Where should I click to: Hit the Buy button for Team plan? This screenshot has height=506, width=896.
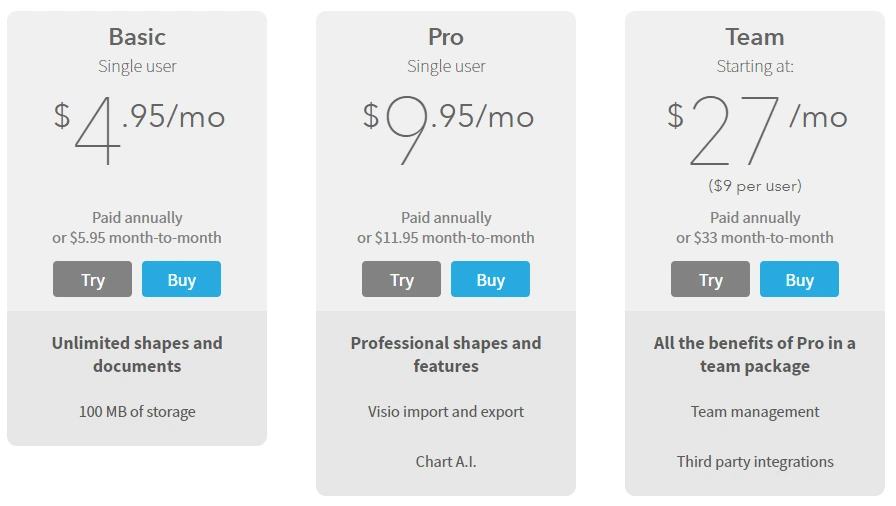pyautogui.click(x=799, y=280)
